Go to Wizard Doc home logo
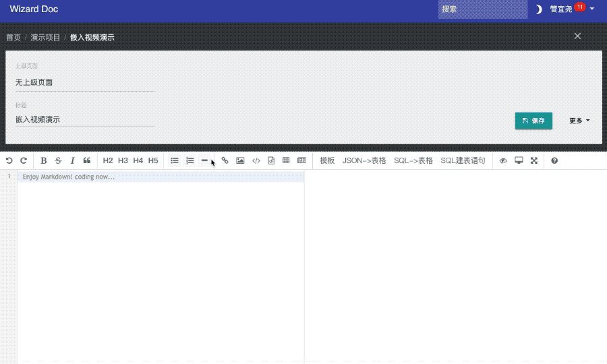The height and width of the screenshot is (364, 607). coord(34,9)
